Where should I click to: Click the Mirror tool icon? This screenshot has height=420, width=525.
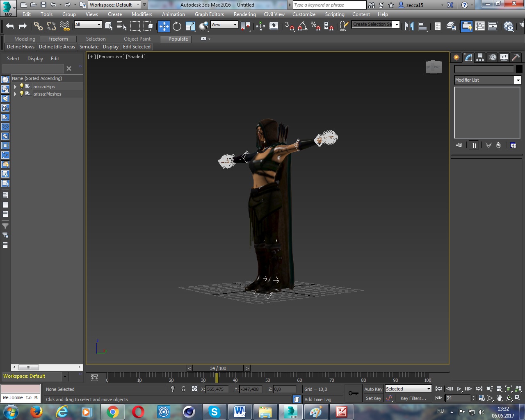pyautogui.click(x=409, y=26)
